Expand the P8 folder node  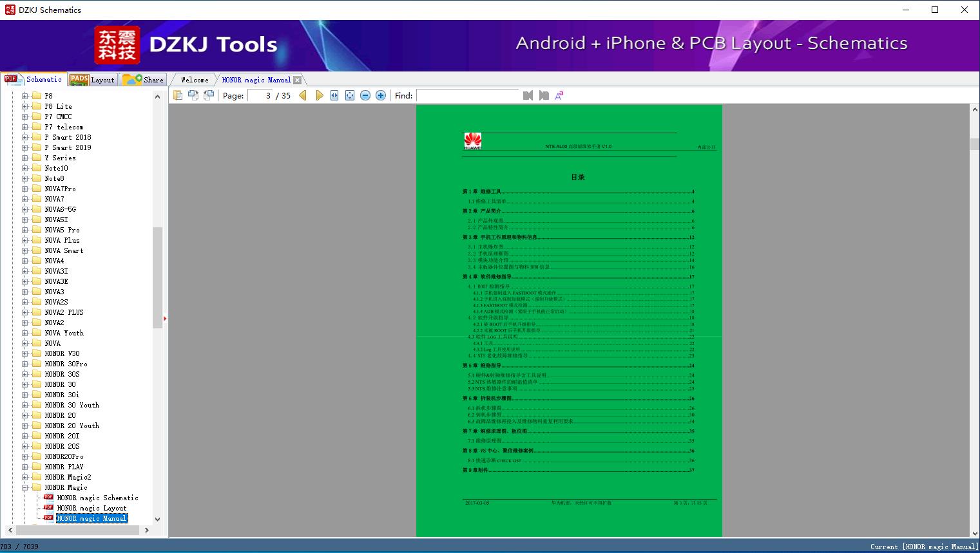(25, 96)
